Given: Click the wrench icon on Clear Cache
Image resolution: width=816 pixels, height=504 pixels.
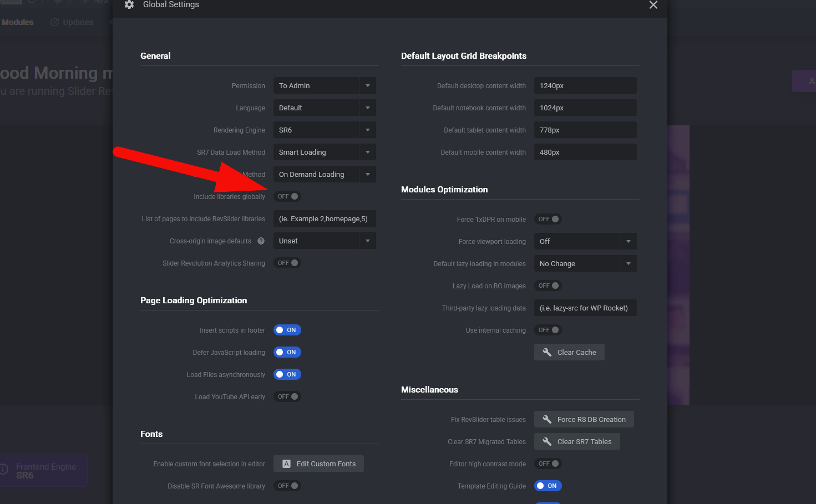Looking at the screenshot, I should [x=547, y=353].
